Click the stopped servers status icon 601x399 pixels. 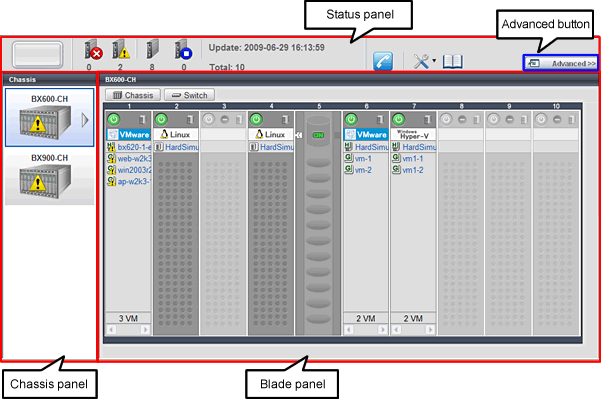(183, 49)
